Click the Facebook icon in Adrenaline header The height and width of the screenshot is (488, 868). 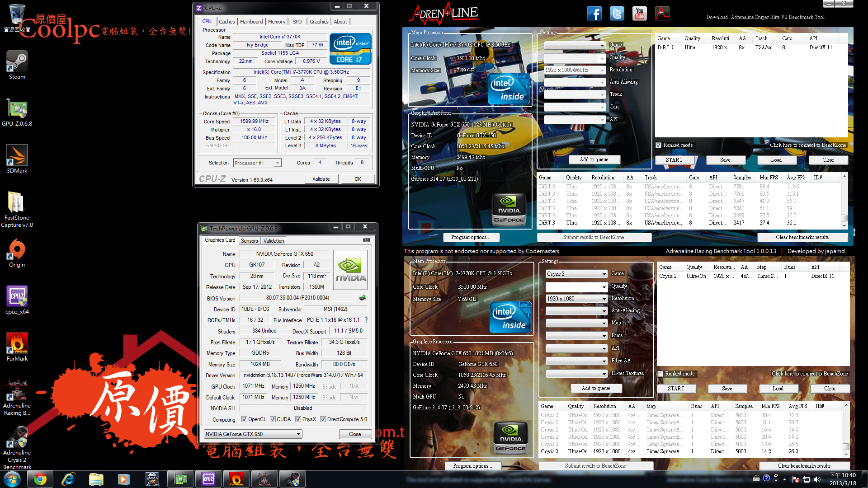tap(594, 14)
